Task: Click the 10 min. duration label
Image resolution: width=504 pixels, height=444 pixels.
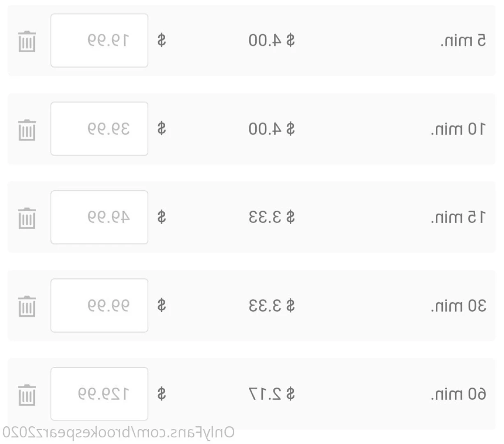Action: (458, 129)
